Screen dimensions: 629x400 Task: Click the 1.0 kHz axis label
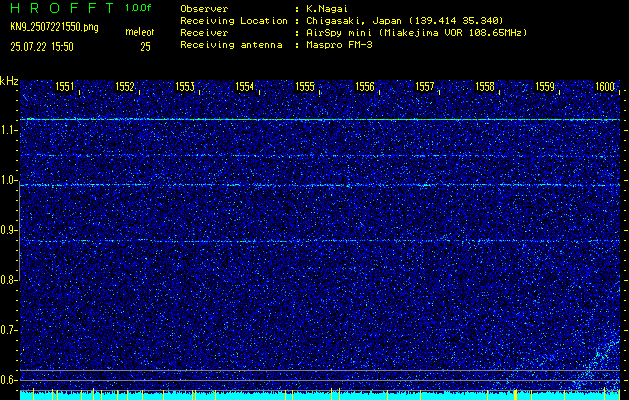[x=8, y=180]
